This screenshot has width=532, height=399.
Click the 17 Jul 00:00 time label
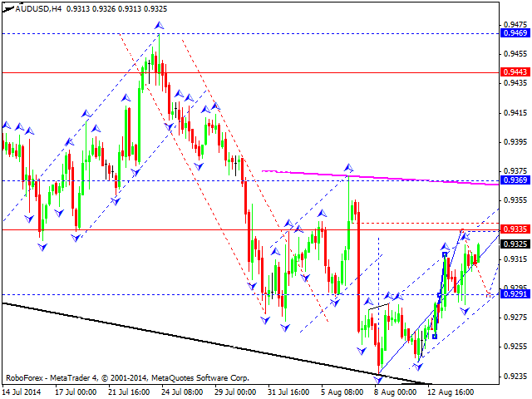click(x=76, y=392)
